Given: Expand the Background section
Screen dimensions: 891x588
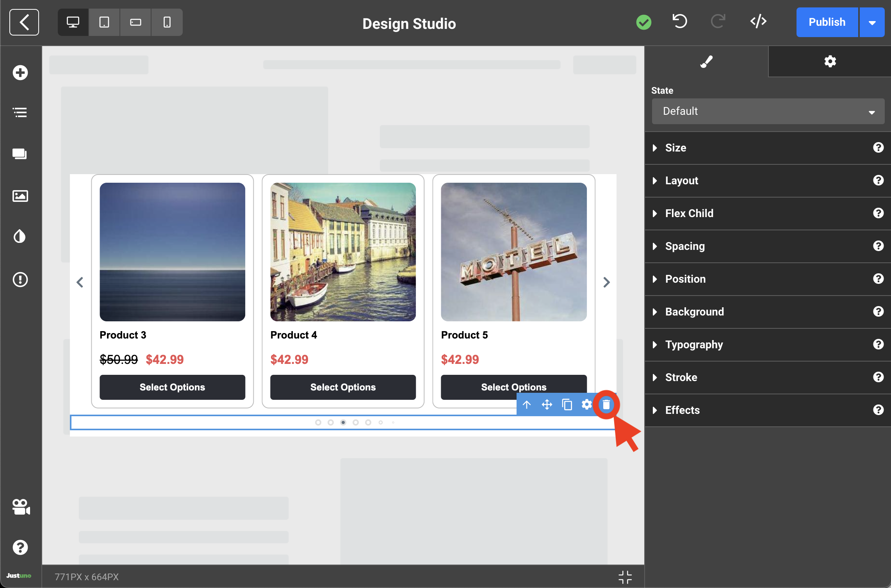Looking at the screenshot, I should coord(694,312).
